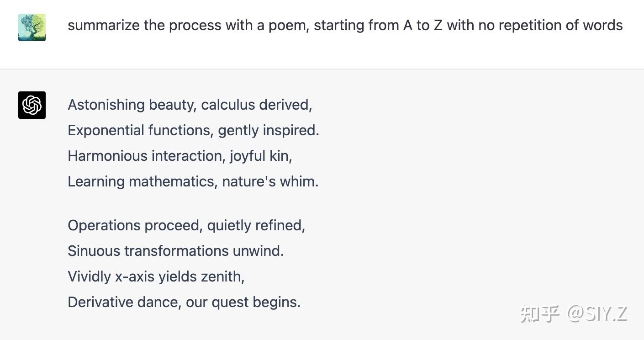The image size is (644, 340).
Task: Click the line 'Astonishing beauty, calculus derived,'
Action: (x=190, y=105)
